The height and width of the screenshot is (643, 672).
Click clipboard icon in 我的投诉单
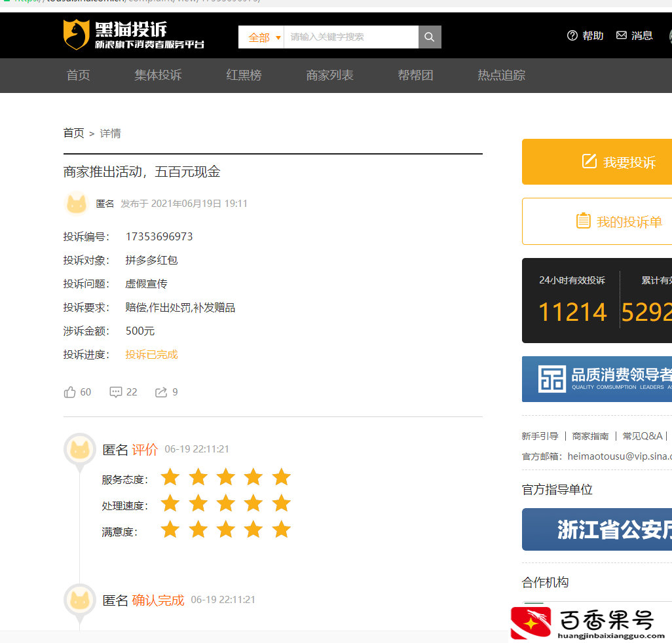click(x=584, y=221)
